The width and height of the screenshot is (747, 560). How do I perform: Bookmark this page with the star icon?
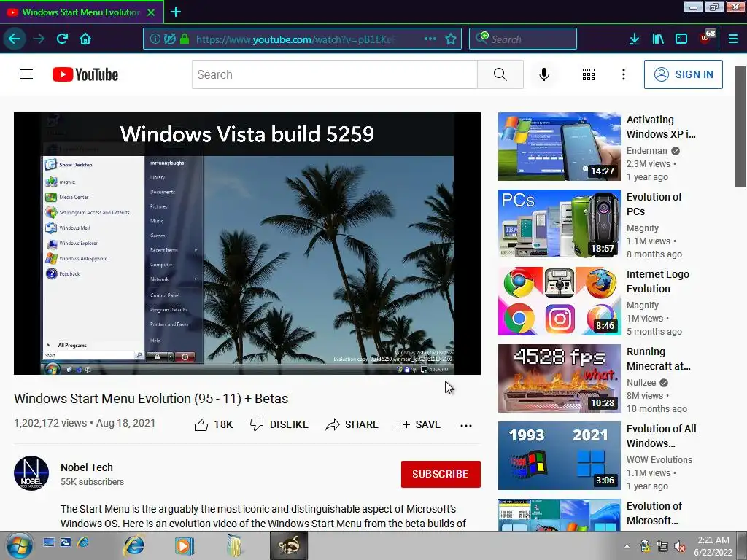coord(451,39)
